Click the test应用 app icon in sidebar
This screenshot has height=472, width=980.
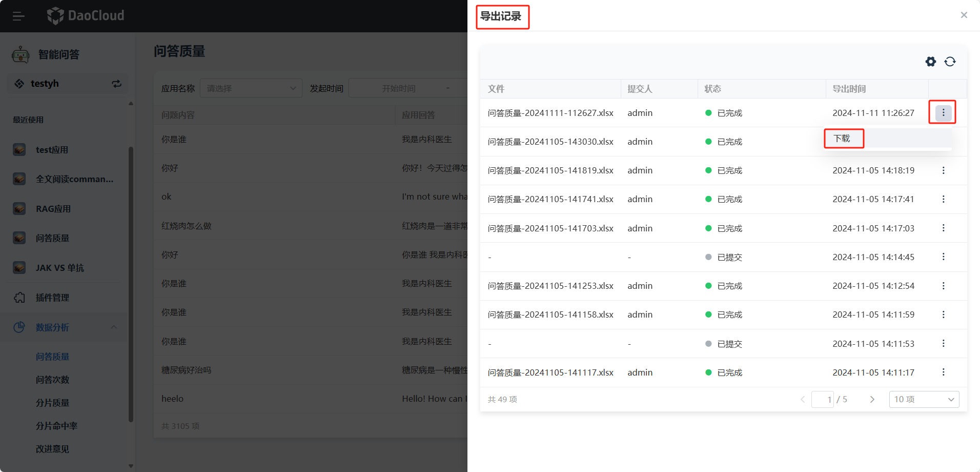[x=19, y=150]
